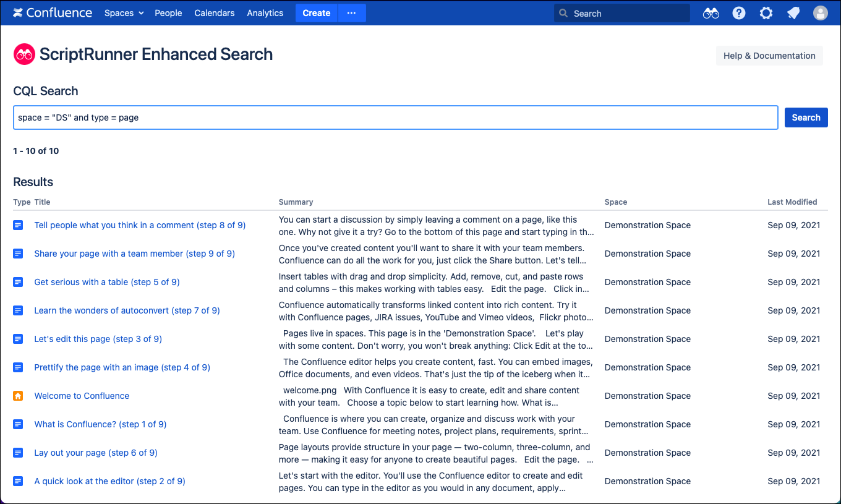Click page icon for 'Get serious with a table'
Screen dimensions: 841x504
[x=18, y=282]
